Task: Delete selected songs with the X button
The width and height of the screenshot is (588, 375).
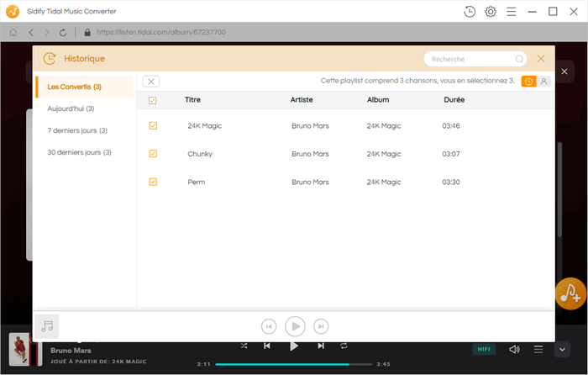Action: (150, 82)
